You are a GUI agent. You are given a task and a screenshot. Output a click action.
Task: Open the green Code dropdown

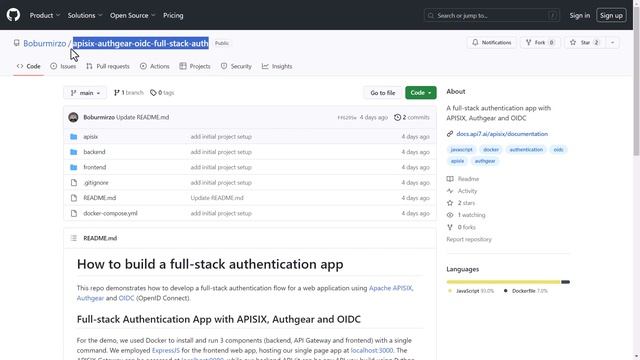coord(420,93)
